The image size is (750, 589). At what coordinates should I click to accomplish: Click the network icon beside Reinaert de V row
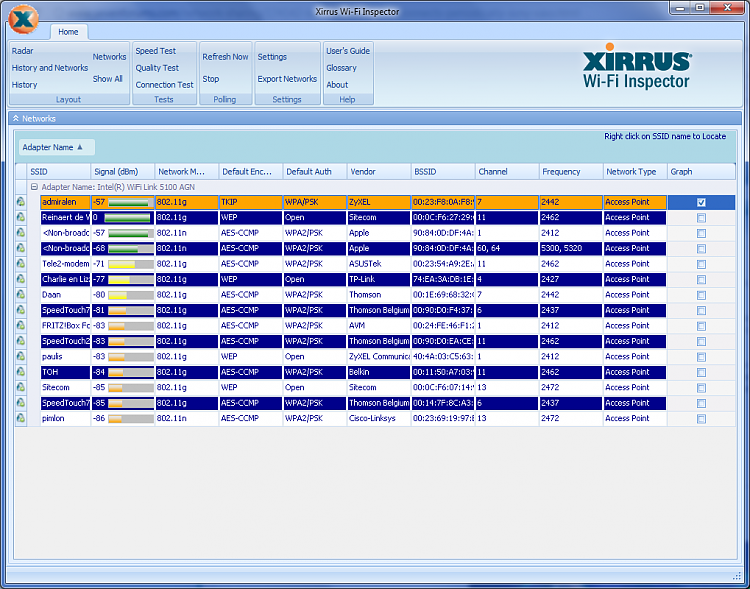[x=21, y=217]
